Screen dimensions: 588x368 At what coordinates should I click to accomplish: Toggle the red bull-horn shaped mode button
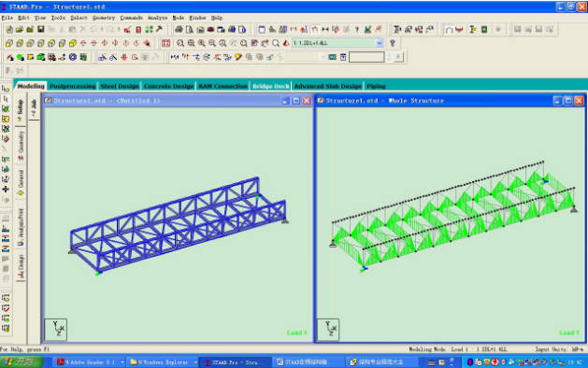coord(459,29)
